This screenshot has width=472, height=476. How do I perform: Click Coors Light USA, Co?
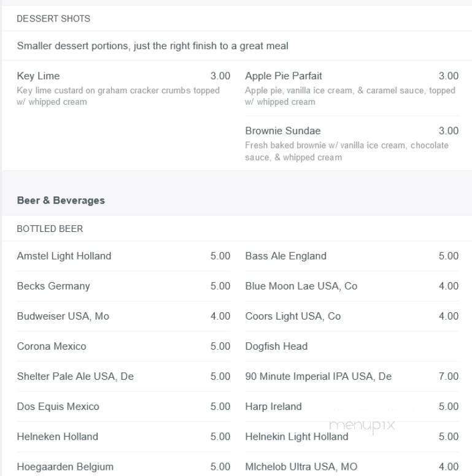pos(293,316)
